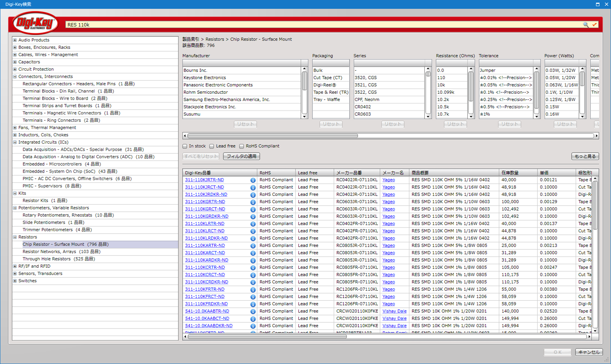Collapse the Resistors category
611x364 pixels.
pyautogui.click(x=15, y=237)
